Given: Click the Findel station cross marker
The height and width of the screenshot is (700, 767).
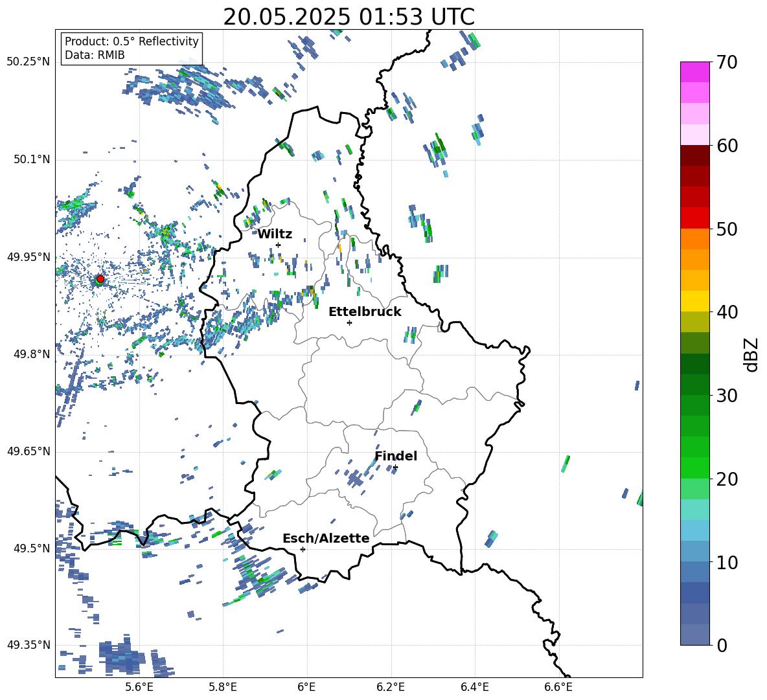Looking at the screenshot, I should click(395, 468).
